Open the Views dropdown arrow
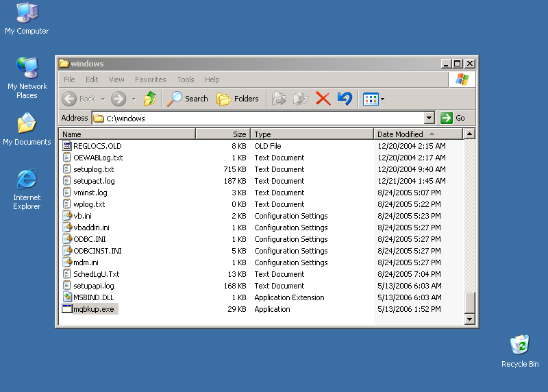The image size is (548, 392). point(382,99)
